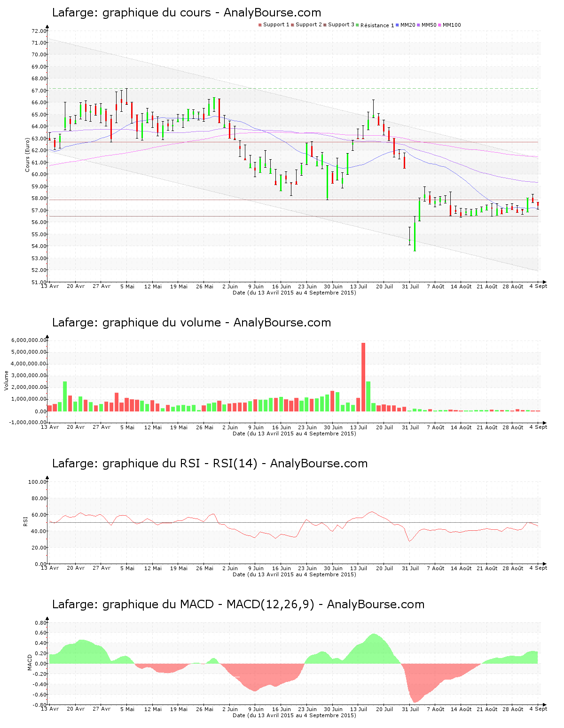564x728 pixels.
Task: Click the 'MACD' vertical axis label
Action: [30, 662]
